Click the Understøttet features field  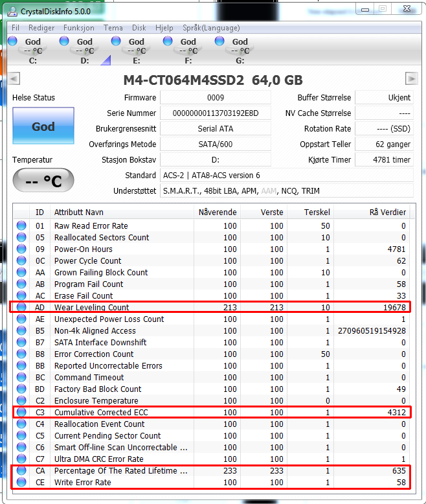coord(287,191)
